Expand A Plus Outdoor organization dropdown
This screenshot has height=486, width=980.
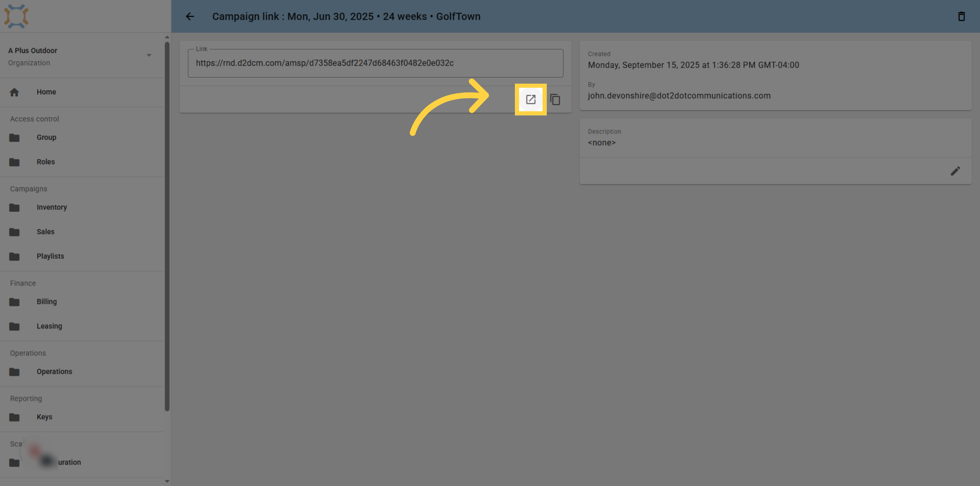click(x=149, y=55)
